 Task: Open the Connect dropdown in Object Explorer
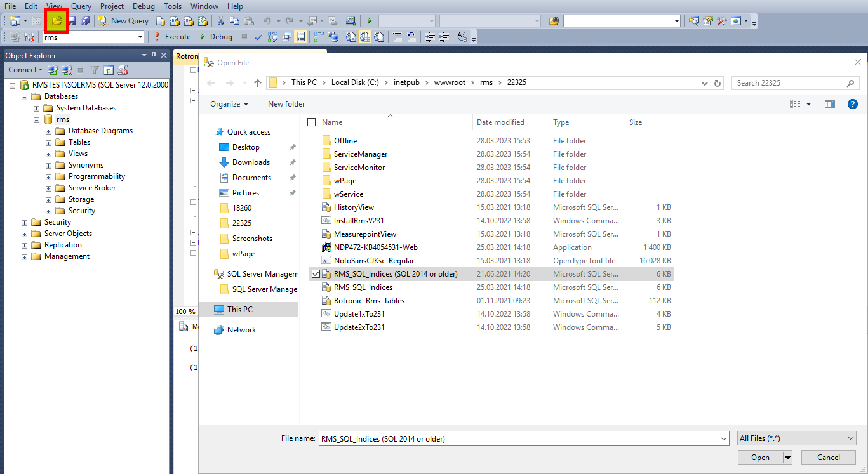(x=25, y=70)
